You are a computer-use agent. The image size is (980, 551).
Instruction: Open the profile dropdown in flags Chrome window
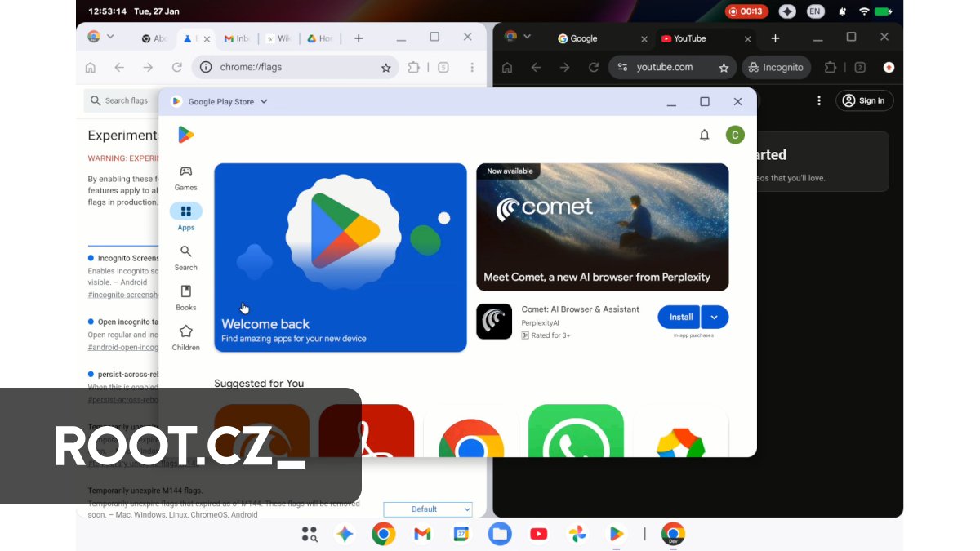click(x=110, y=37)
